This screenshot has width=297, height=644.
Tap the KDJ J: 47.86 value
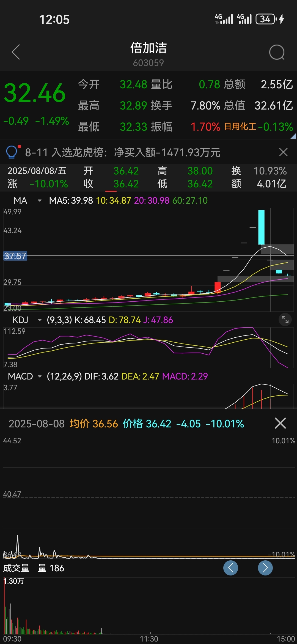pos(158,320)
